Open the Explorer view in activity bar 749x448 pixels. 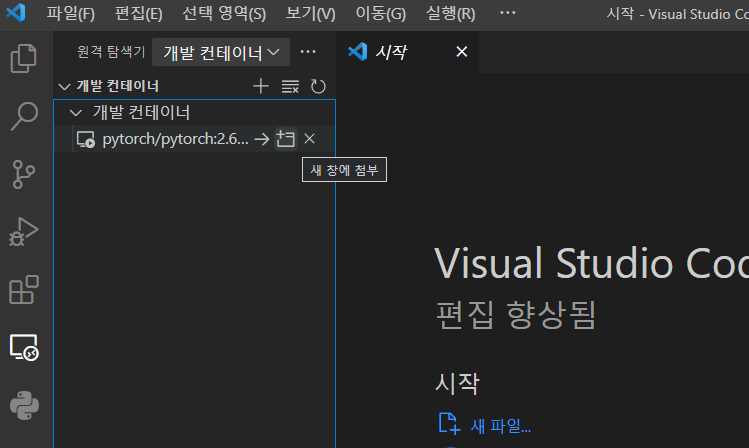(23, 58)
